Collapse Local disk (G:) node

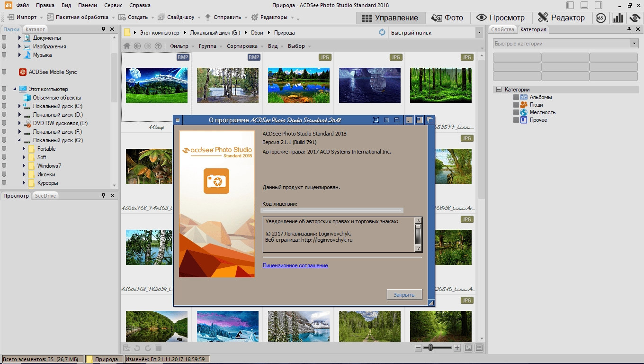(x=20, y=140)
